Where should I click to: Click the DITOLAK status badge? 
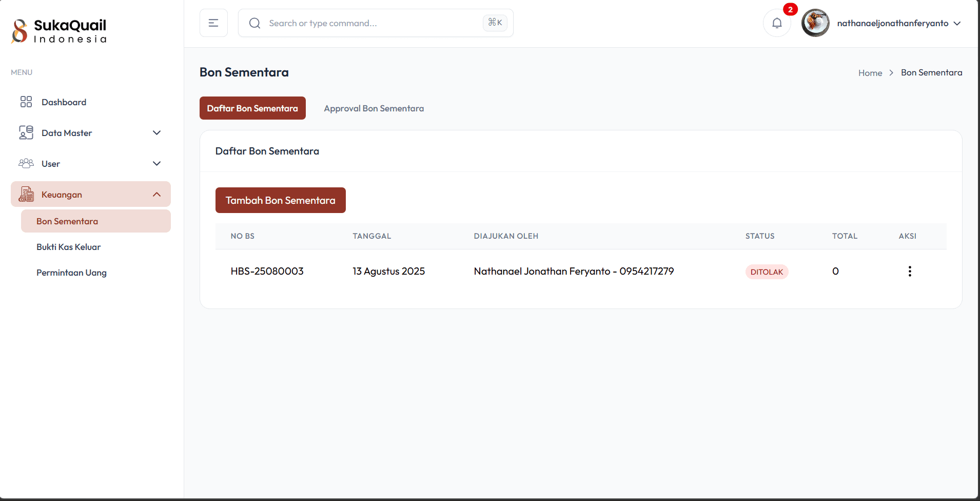tap(767, 272)
